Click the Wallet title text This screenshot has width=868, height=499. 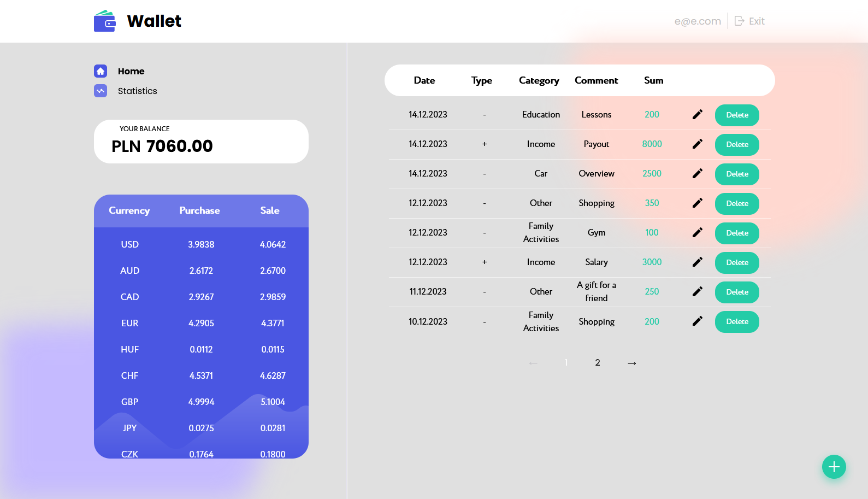154,21
